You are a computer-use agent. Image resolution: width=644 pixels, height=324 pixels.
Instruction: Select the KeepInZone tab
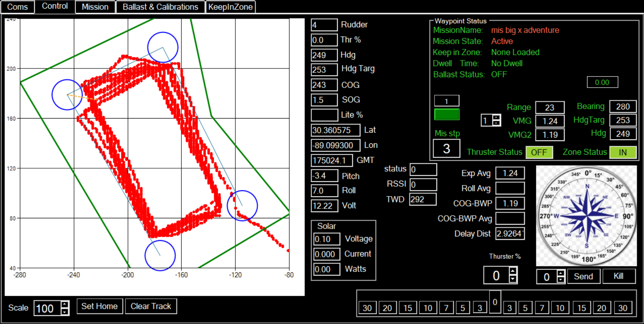(230, 7)
